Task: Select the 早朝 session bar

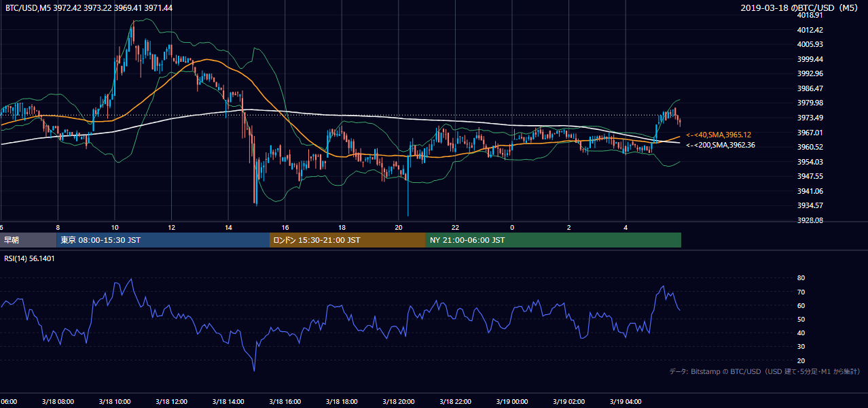Action: point(28,240)
